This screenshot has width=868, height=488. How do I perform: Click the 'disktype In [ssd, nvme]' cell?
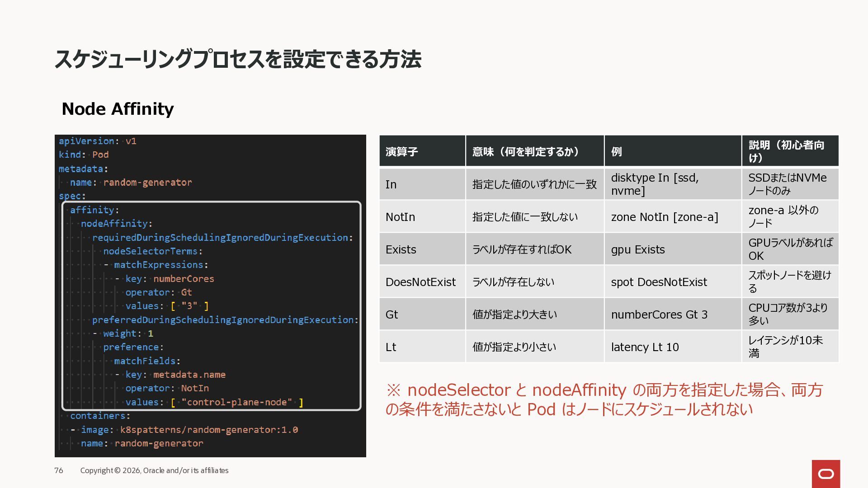click(x=655, y=184)
